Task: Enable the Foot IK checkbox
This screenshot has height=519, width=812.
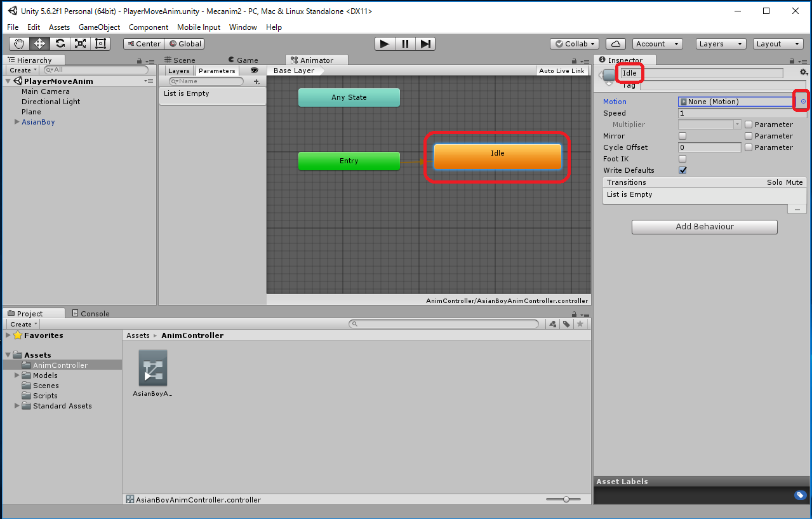Action: point(682,159)
